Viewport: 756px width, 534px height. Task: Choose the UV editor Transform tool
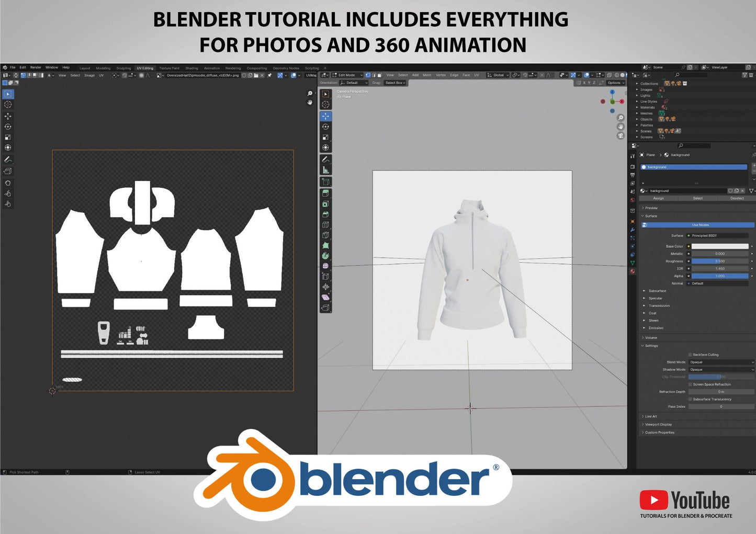tap(8, 147)
